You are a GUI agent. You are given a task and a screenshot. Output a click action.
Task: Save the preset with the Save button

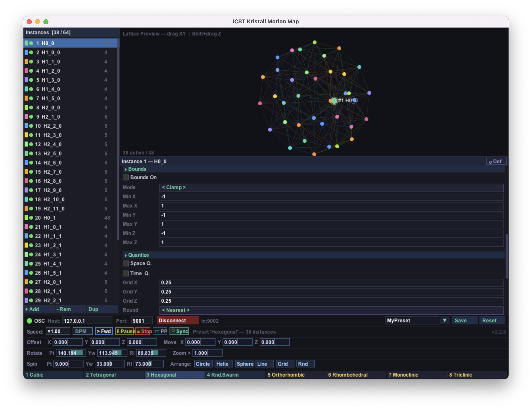coord(465,320)
